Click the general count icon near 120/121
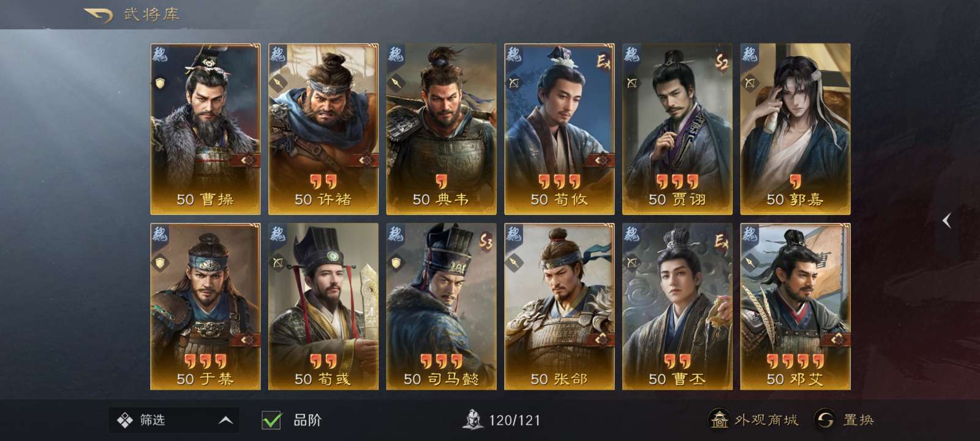This screenshot has height=441, width=980. 472,420
